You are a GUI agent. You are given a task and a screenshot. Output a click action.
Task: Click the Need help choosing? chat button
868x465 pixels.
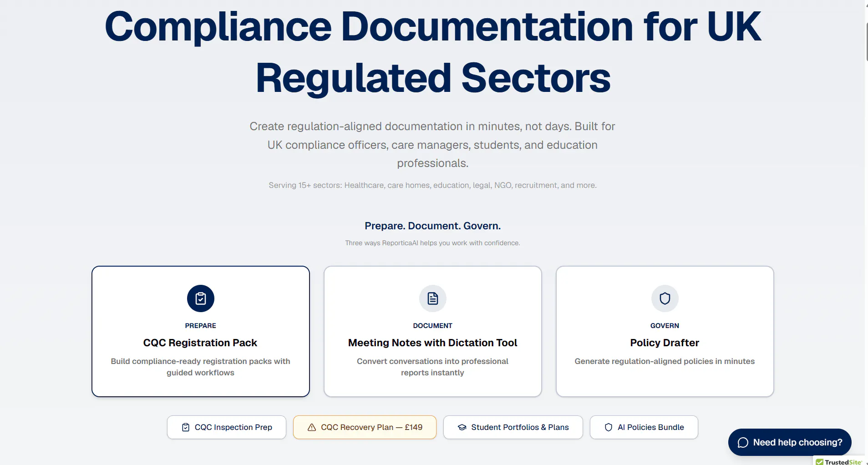790,442
